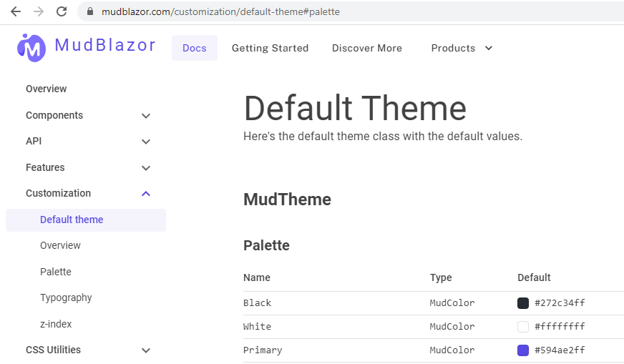
Task: Open the Discover More menu item
Action: coord(366,48)
